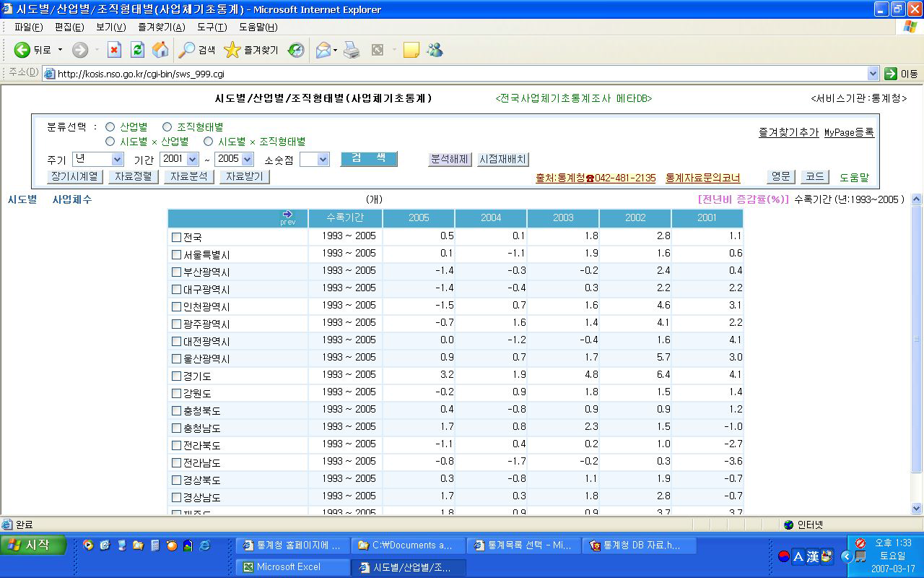Open Favorites (즐겨찾기) star button

(251, 50)
